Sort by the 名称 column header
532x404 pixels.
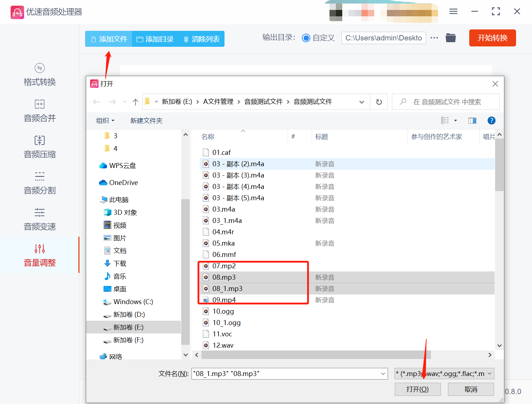(x=208, y=136)
